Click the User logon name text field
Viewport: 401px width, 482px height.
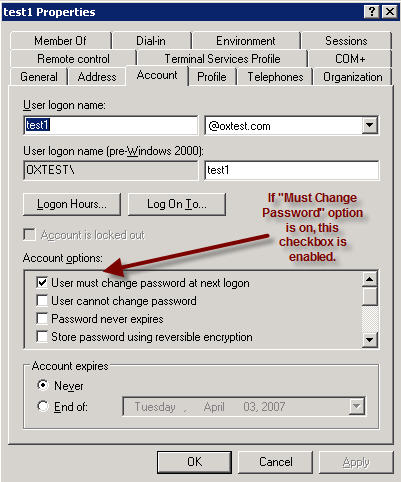pyautogui.click(x=111, y=125)
